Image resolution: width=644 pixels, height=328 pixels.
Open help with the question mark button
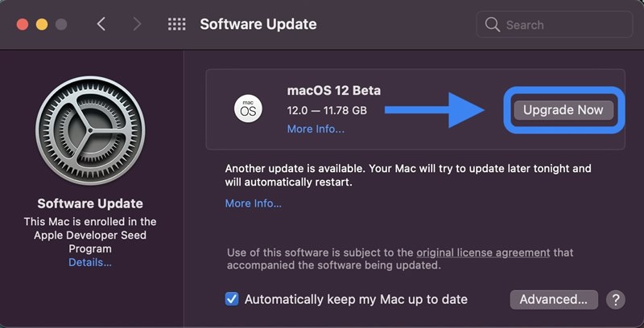(x=616, y=300)
